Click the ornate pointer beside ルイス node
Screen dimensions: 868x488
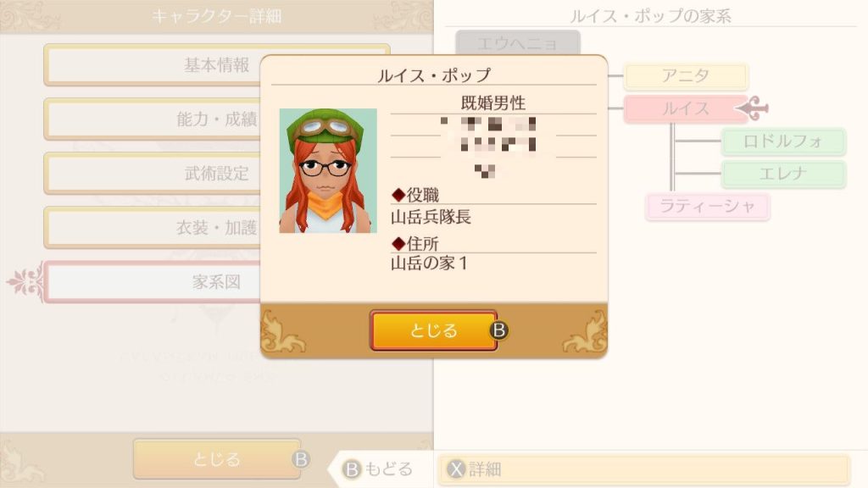click(753, 108)
